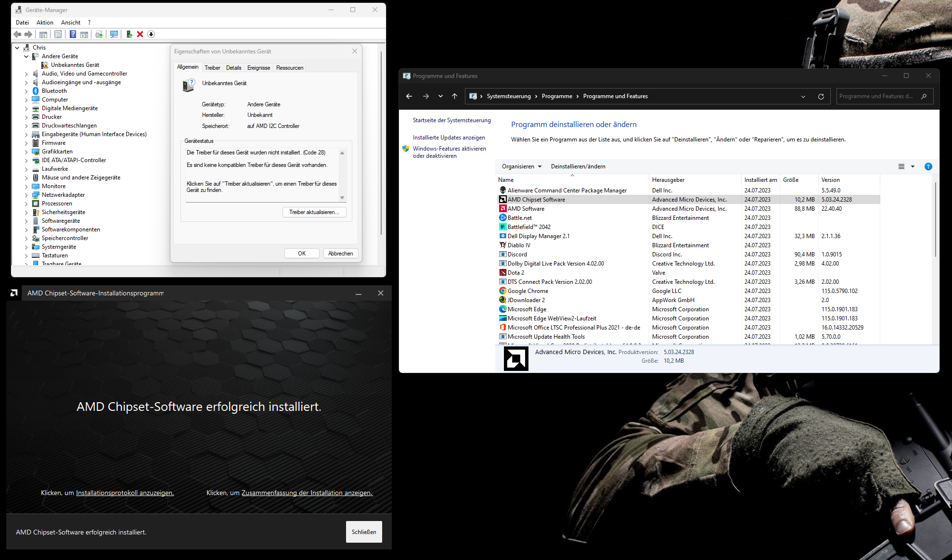Click the back arrow in Programme window
Image resolution: width=952 pixels, height=560 pixels.
[409, 96]
